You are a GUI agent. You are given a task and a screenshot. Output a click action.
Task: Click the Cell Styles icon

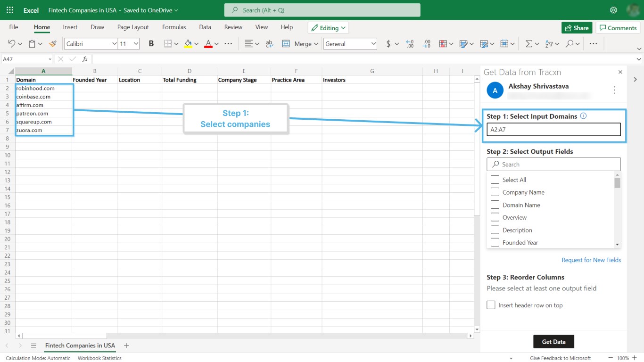(463, 44)
